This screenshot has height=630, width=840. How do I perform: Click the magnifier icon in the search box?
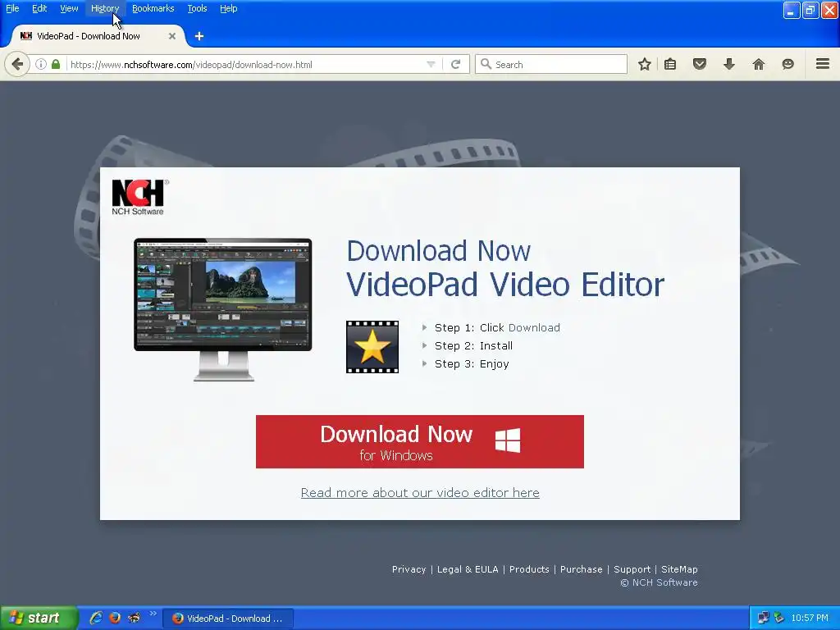pyautogui.click(x=486, y=64)
